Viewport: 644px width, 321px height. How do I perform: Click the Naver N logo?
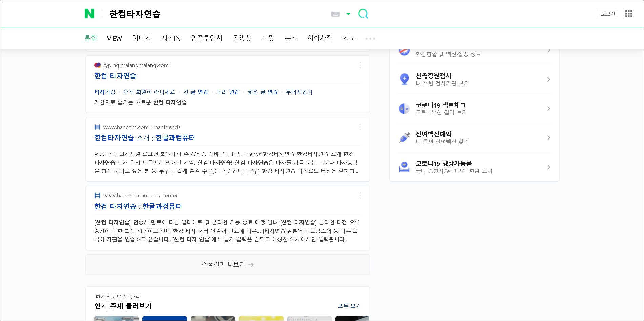point(89,14)
